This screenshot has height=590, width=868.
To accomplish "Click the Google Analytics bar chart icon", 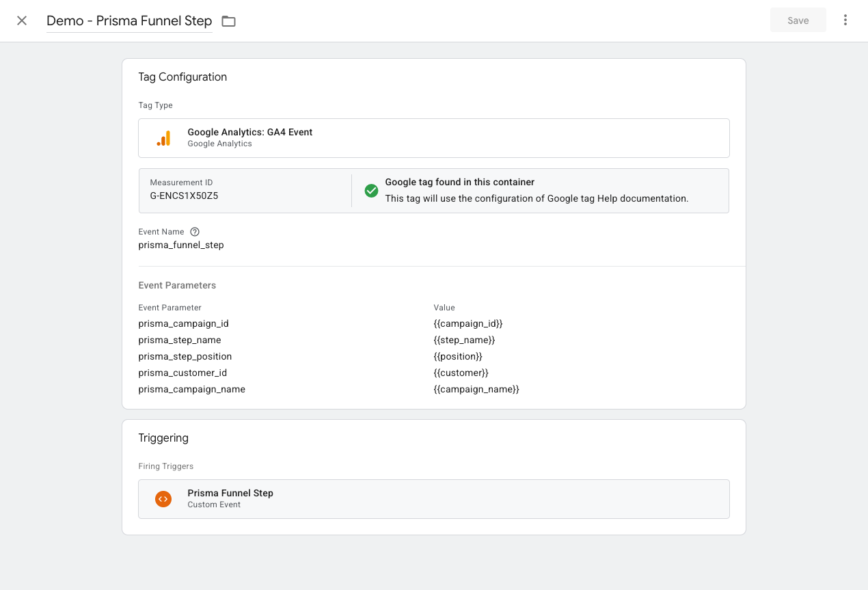I will click(163, 138).
